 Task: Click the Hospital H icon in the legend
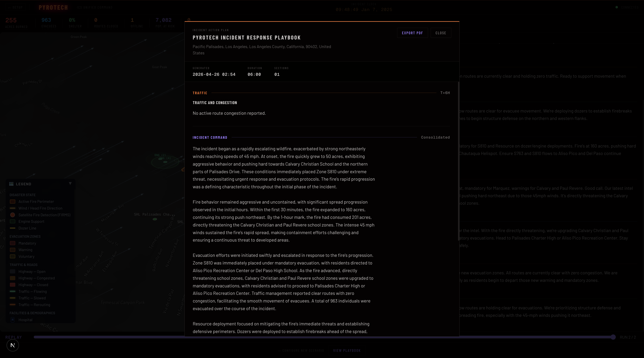[13, 320]
